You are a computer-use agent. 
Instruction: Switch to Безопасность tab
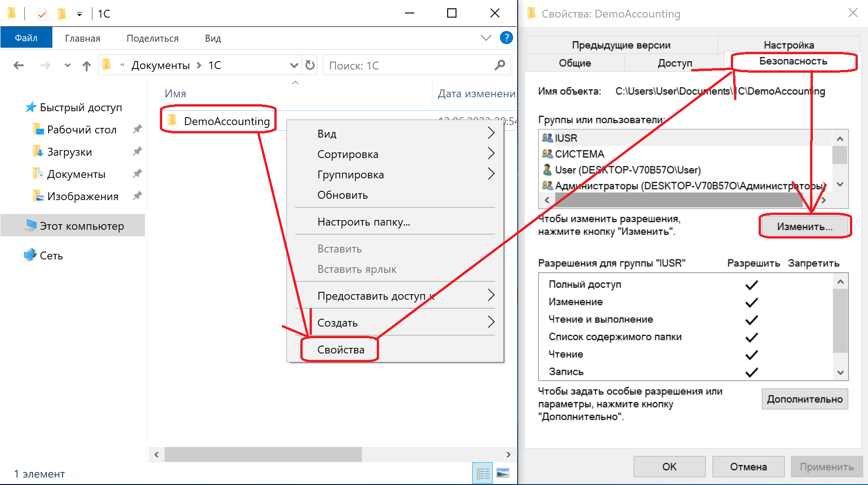793,61
